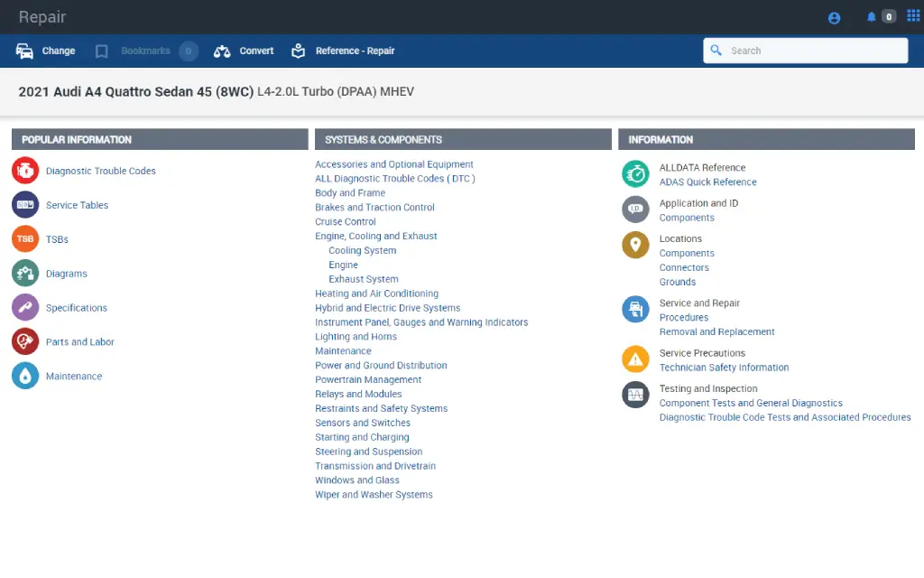Screen dimensions: 924x578
Task: Open the Service Tables link
Action: tap(78, 205)
